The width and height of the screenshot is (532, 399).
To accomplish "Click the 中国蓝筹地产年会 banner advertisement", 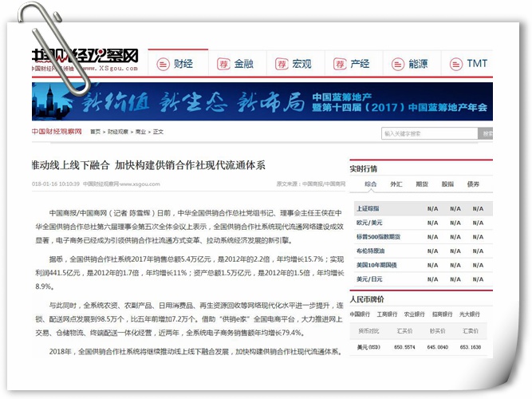I will tap(262, 101).
